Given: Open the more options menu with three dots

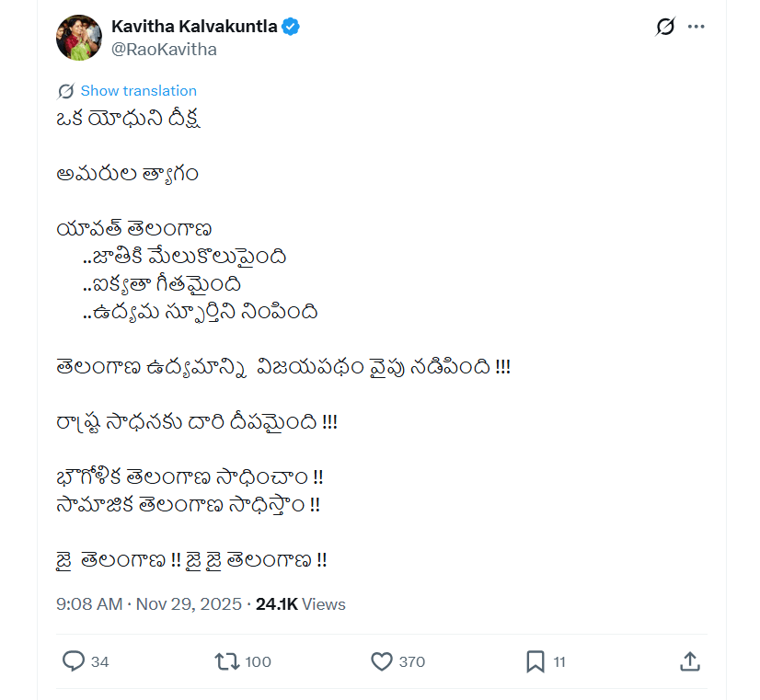Looking at the screenshot, I should click(697, 27).
